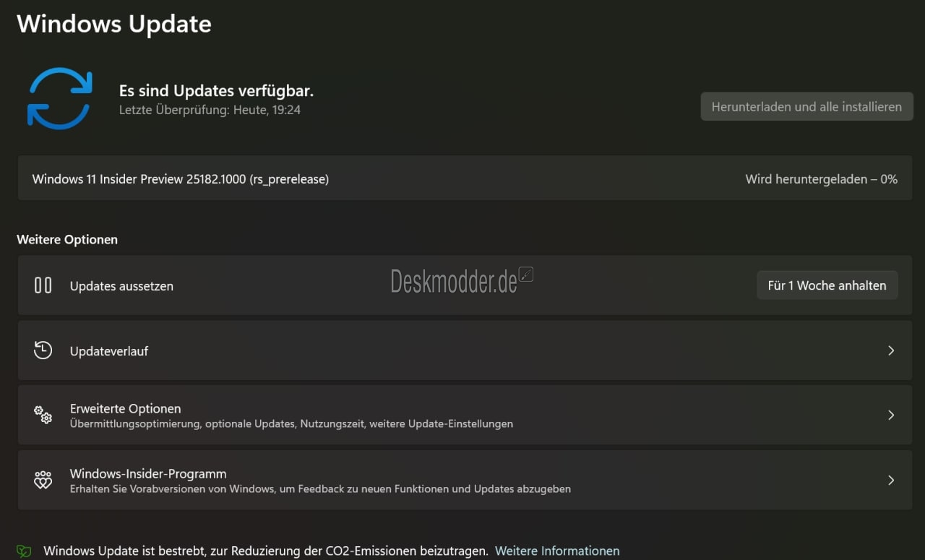Click the Windows Update page title
This screenshot has width=925, height=560.
[114, 24]
